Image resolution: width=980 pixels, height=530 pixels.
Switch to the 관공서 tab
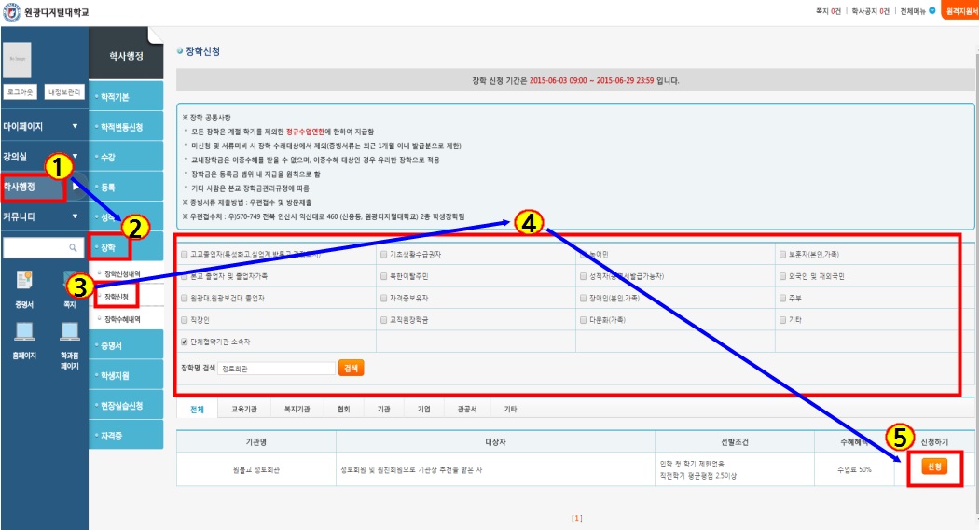467,409
